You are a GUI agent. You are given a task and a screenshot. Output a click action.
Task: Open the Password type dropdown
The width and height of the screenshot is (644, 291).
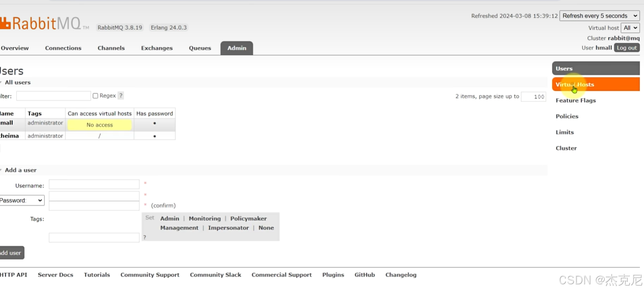[x=22, y=200]
